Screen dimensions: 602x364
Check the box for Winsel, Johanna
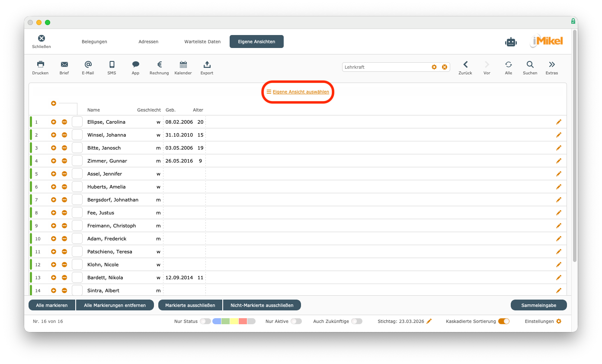point(77,135)
